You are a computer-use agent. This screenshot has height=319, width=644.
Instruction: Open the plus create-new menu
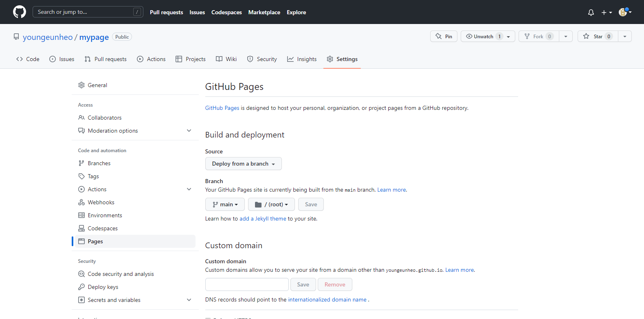click(x=607, y=13)
